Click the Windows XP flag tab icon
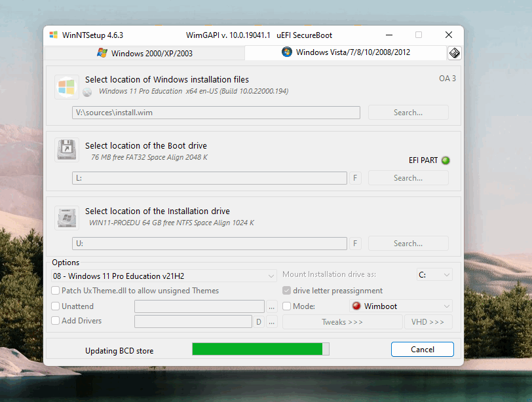The image size is (532, 402). coord(102,53)
